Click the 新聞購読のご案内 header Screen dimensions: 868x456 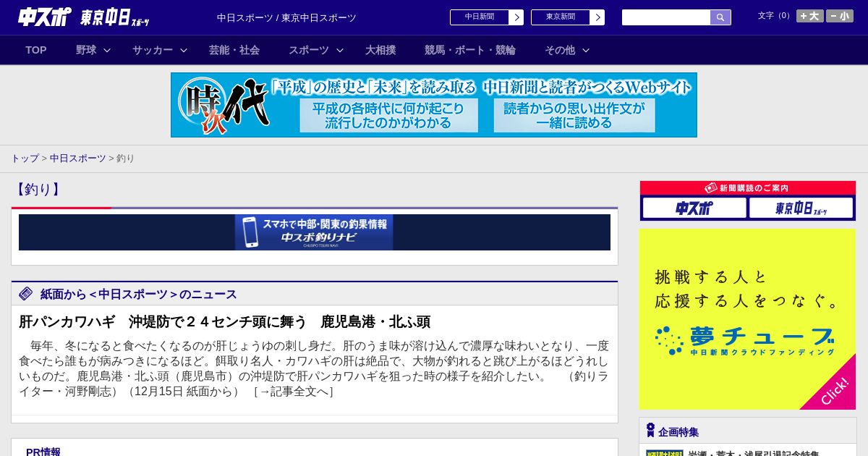coord(748,188)
